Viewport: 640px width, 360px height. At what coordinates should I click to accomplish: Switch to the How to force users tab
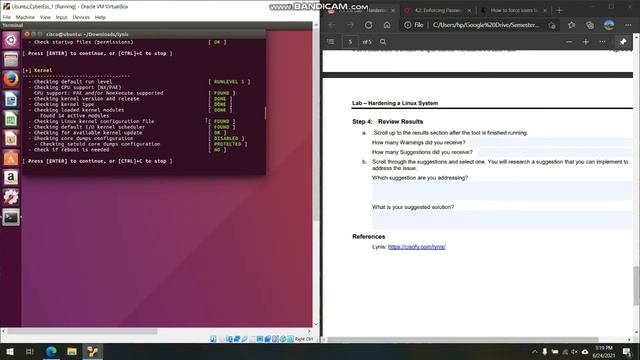tap(513, 10)
